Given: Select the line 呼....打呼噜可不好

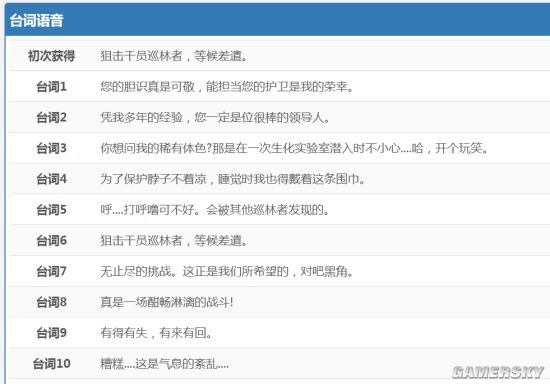Looking at the screenshot, I should 215,210.
